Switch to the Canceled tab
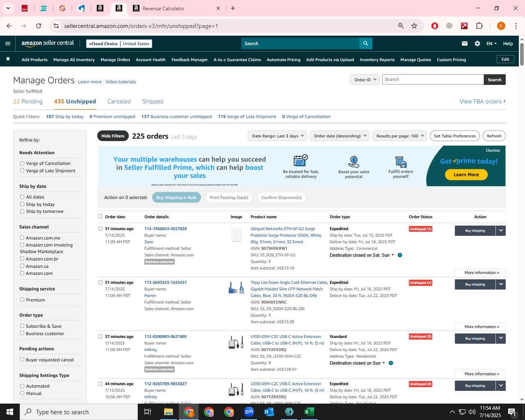The image size is (525, 420). tap(119, 101)
